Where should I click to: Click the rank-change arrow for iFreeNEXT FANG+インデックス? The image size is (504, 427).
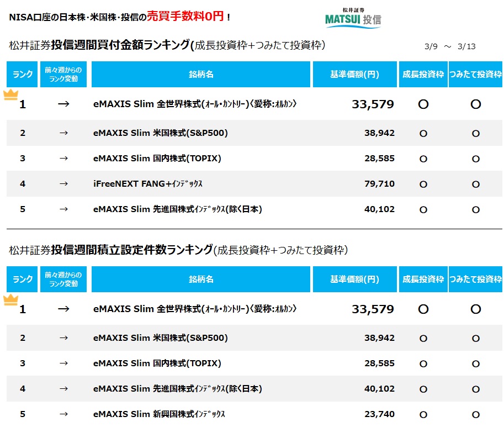[63, 184]
